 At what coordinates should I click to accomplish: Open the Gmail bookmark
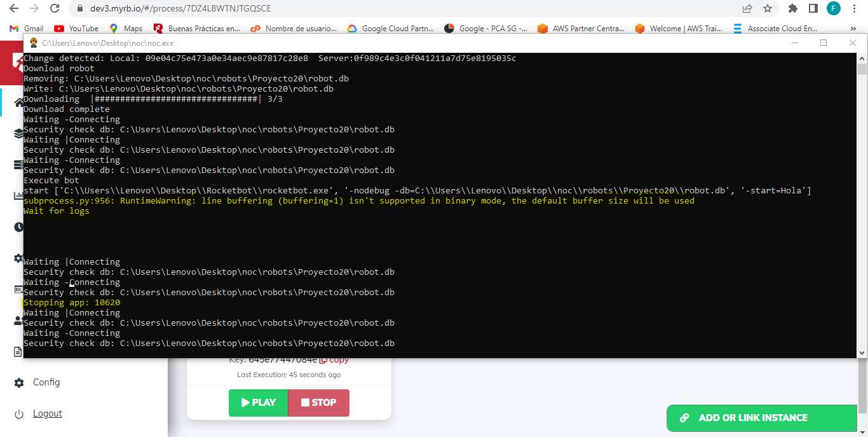tap(27, 29)
